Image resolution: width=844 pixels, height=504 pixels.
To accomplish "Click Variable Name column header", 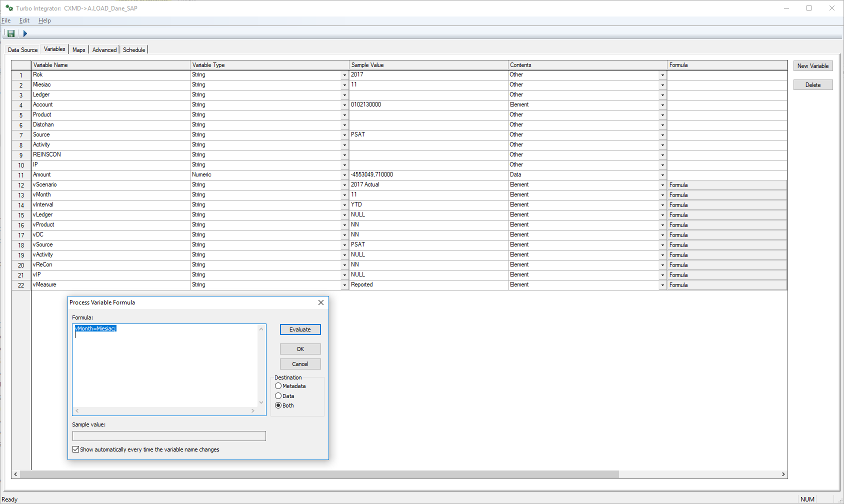I will click(x=111, y=65).
